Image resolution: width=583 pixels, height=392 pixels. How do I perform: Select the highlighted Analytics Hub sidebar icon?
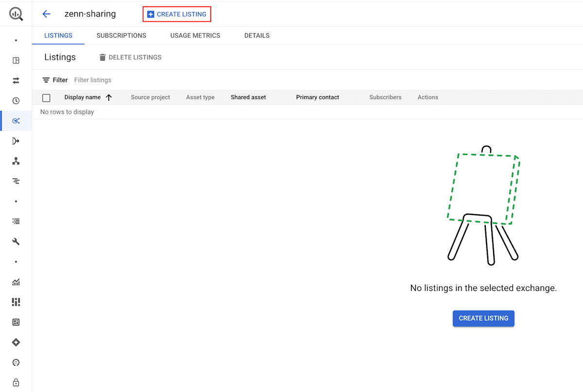pos(16,121)
